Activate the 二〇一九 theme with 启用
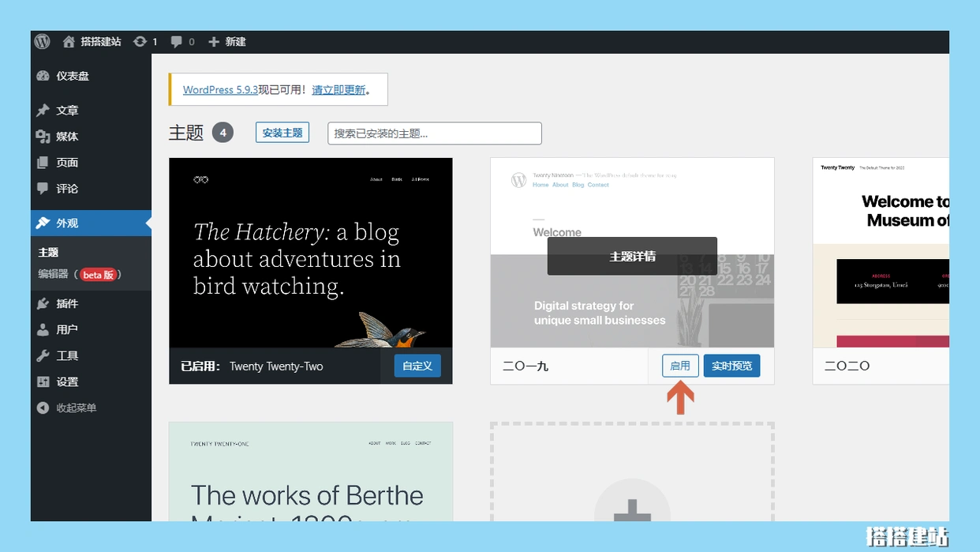980x552 pixels. point(680,366)
